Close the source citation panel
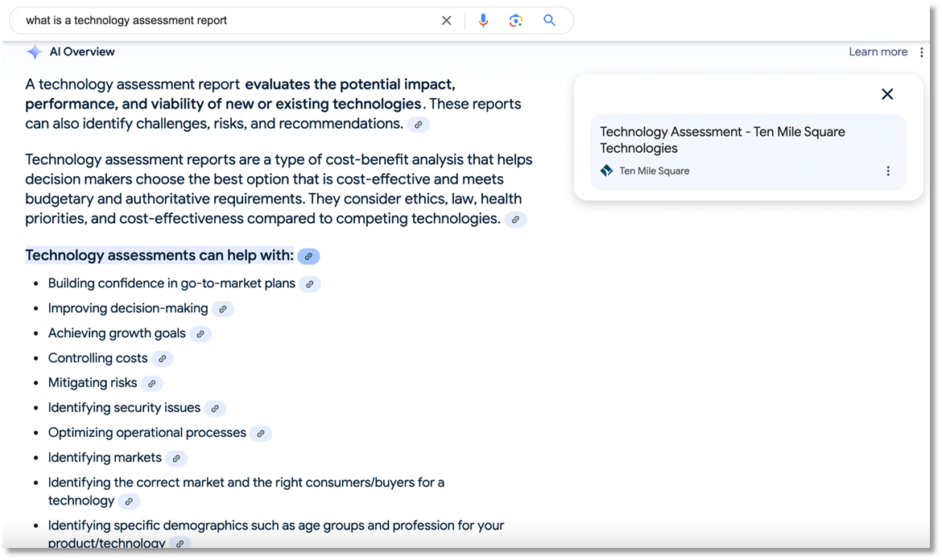Image resolution: width=942 pixels, height=560 pixels. tap(887, 94)
